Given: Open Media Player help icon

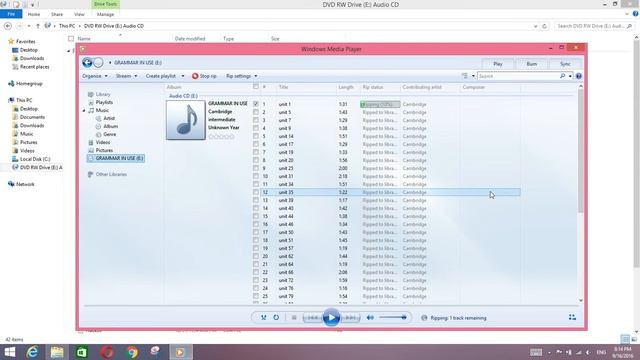Looking at the screenshot, I should point(578,76).
